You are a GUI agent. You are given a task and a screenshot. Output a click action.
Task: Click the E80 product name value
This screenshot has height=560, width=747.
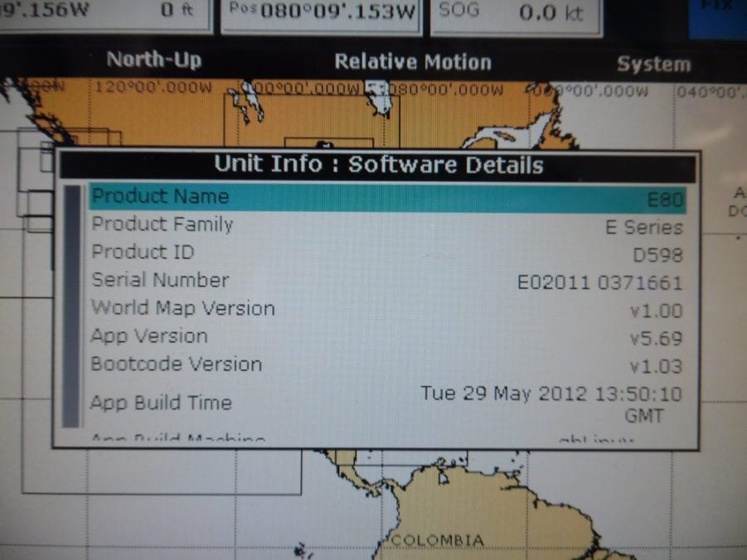[666, 200]
